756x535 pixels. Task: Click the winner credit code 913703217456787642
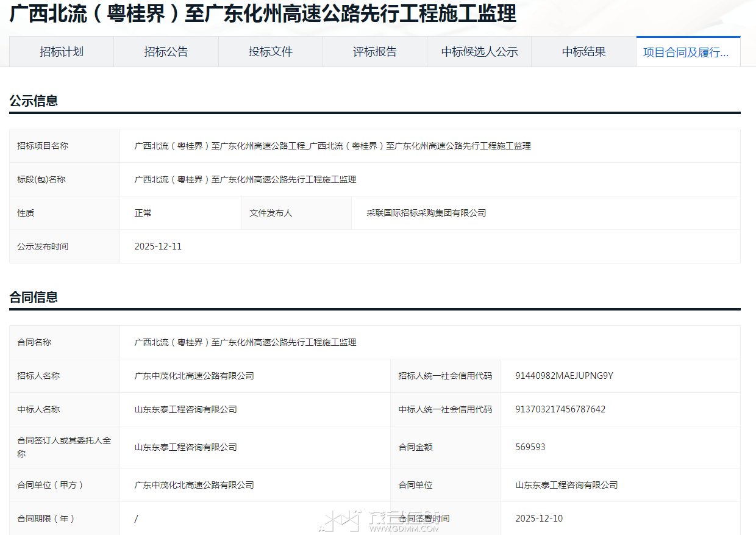click(x=560, y=409)
